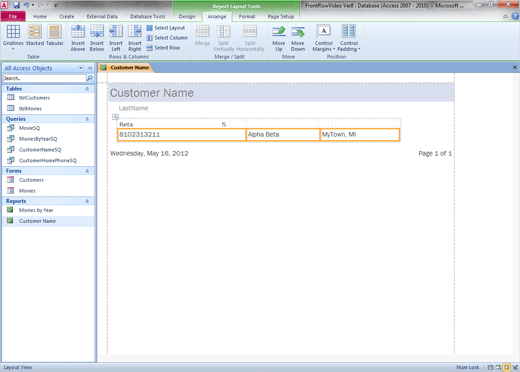Open the Control Padding dropdown
520x372 pixels.
pos(349,38)
